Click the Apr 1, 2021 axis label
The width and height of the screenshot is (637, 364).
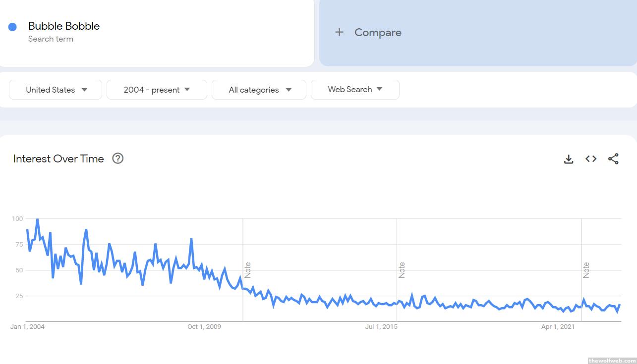pos(558,327)
